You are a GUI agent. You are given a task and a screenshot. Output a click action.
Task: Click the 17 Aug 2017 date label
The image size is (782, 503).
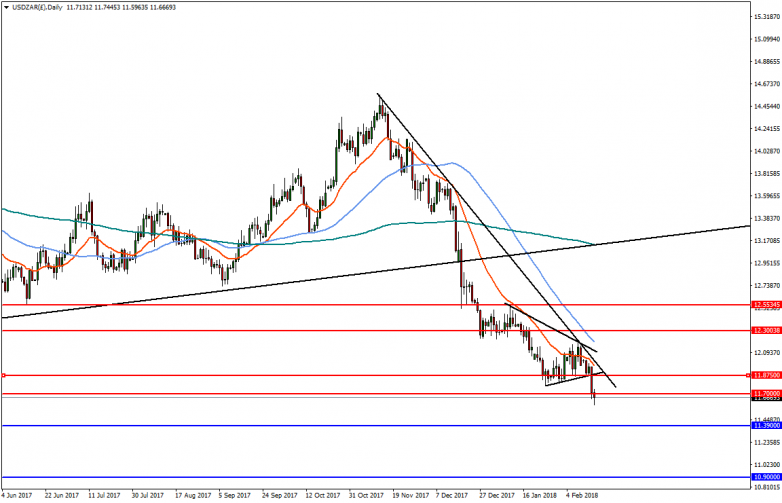pyautogui.click(x=193, y=496)
